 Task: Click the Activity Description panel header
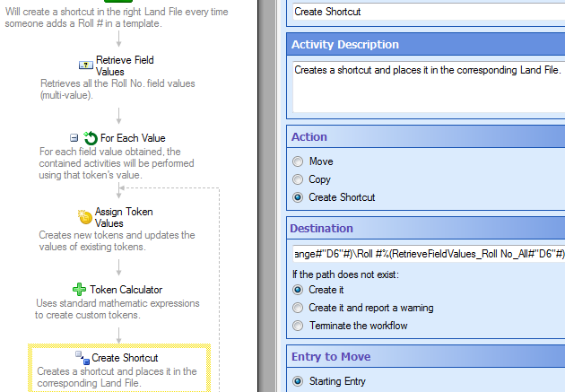pos(426,44)
